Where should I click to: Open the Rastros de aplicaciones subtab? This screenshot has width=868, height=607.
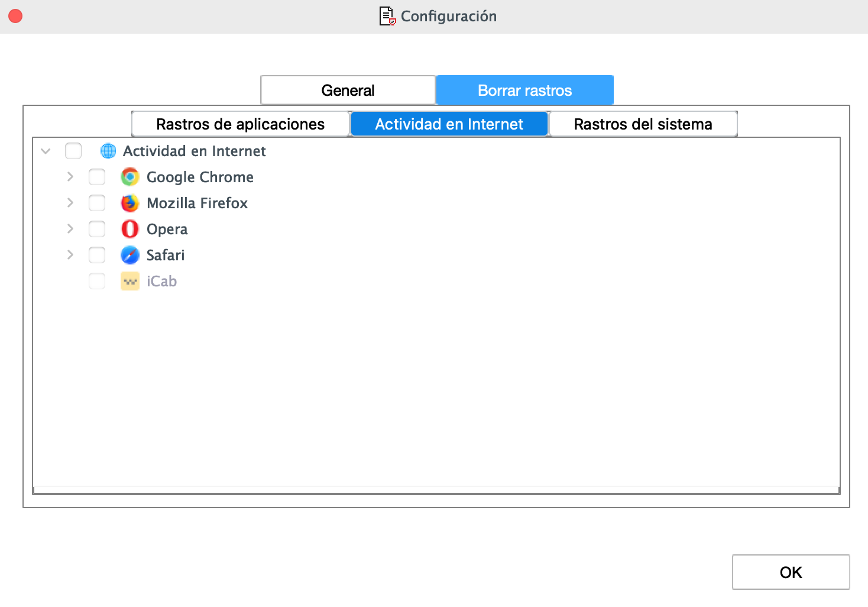pos(241,124)
